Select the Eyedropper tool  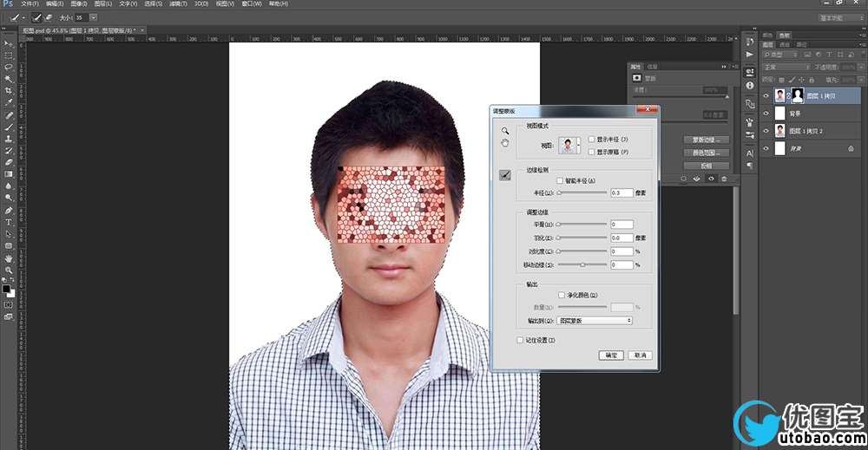tap(9, 103)
